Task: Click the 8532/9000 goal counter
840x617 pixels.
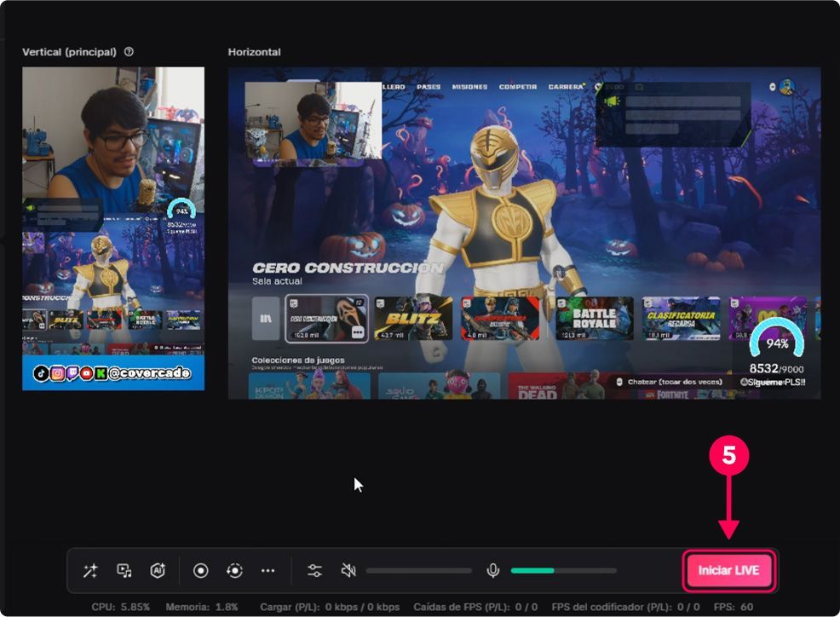Action: 776,369
